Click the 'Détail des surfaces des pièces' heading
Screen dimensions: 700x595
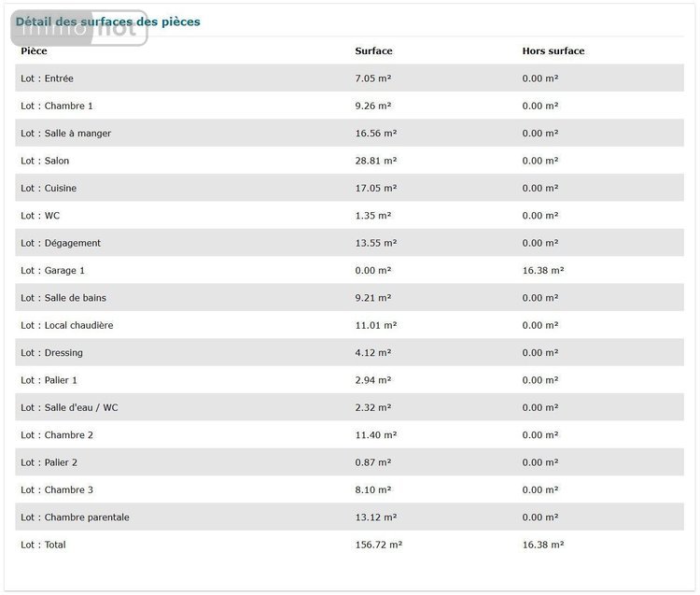107,21
